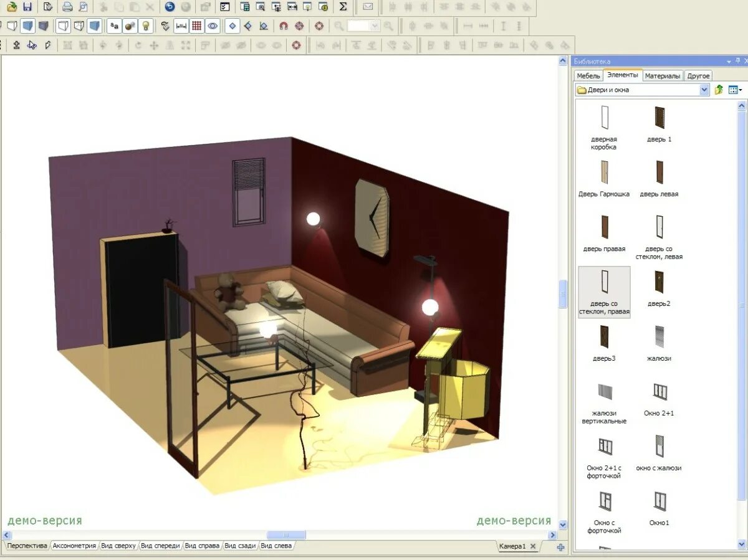Open the library view mode dropdown

736,90
